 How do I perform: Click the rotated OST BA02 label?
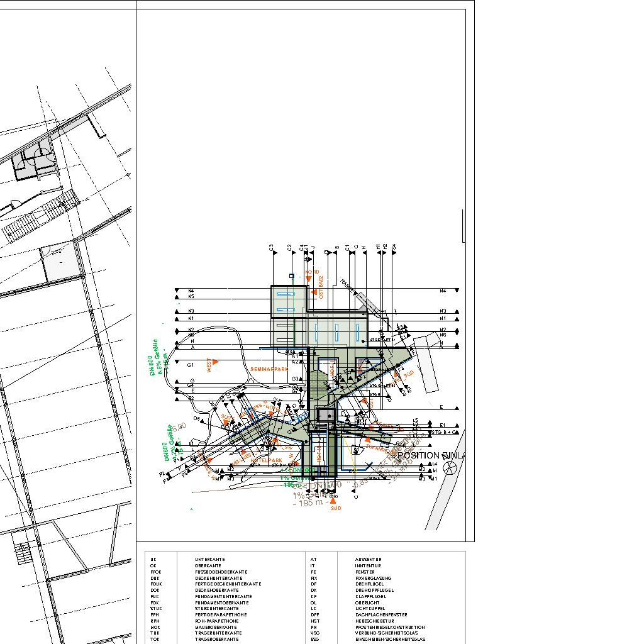click(321, 286)
